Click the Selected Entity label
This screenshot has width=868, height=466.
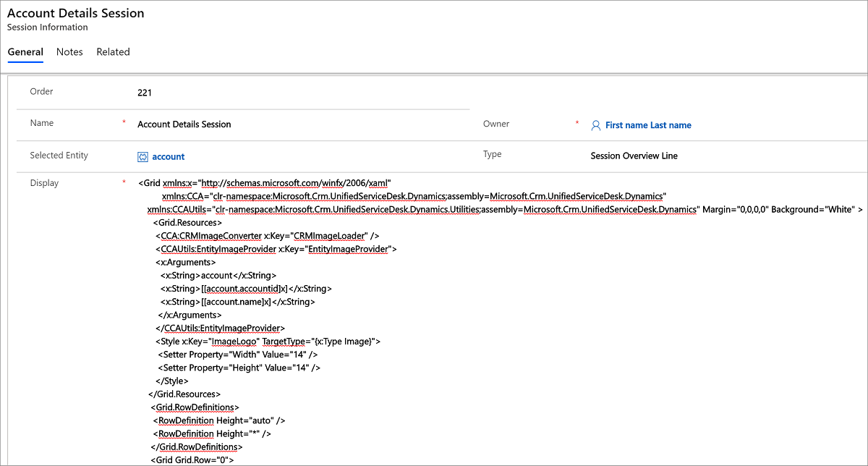pyautogui.click(x=59, y=155)
